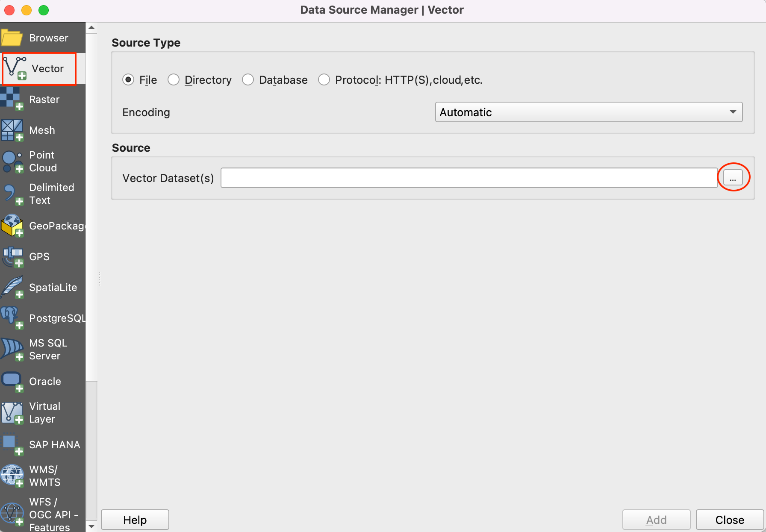
Task: Select the Directory source type radio
Action: tap(174, 80)
